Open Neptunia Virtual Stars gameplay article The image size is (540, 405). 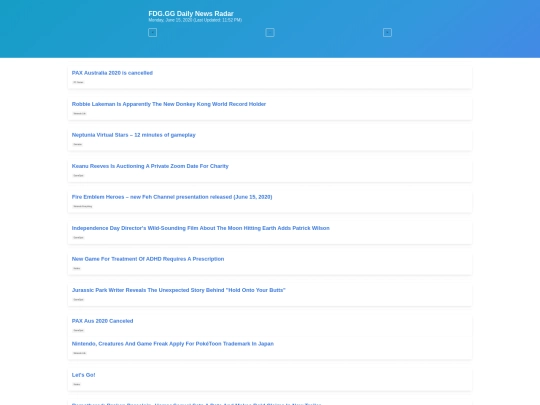(134, 135)
